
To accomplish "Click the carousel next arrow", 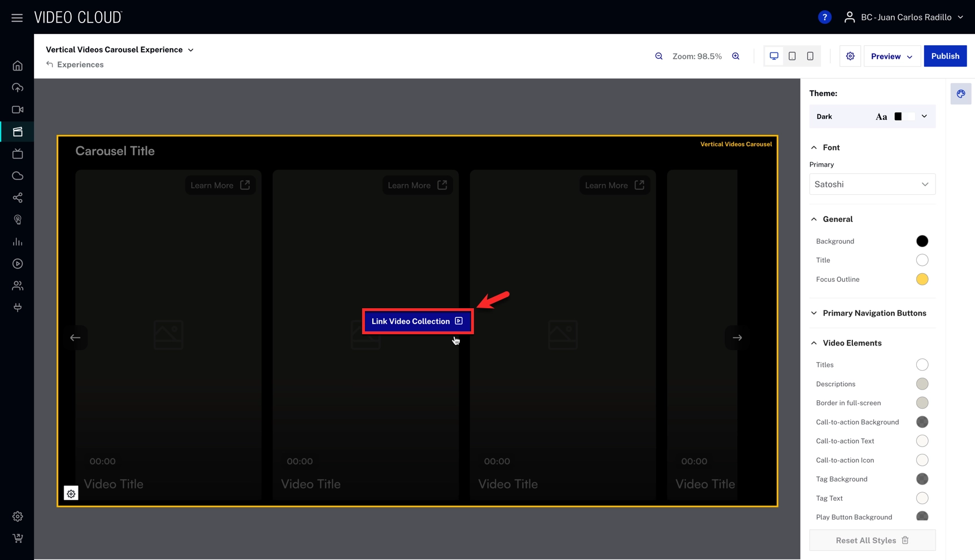I will point(737,338).
